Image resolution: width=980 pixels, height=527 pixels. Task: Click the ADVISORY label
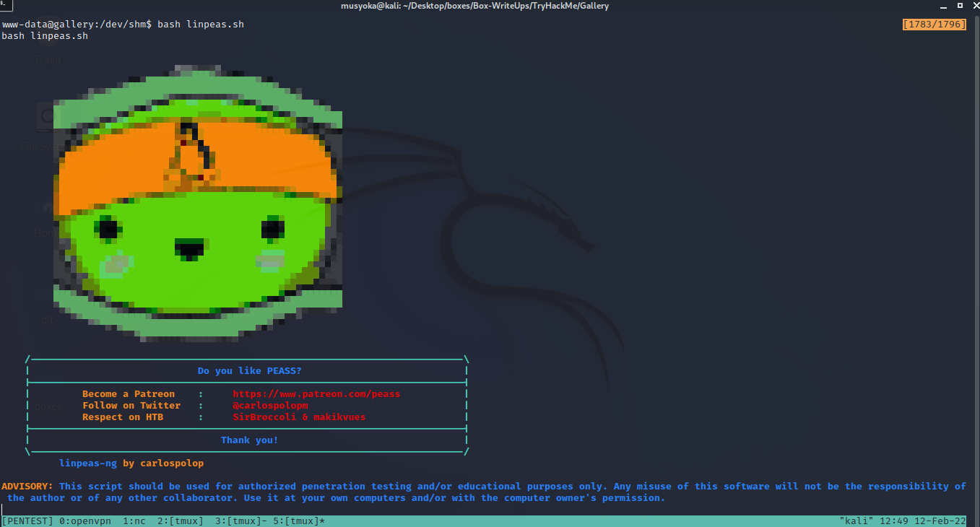27,487
